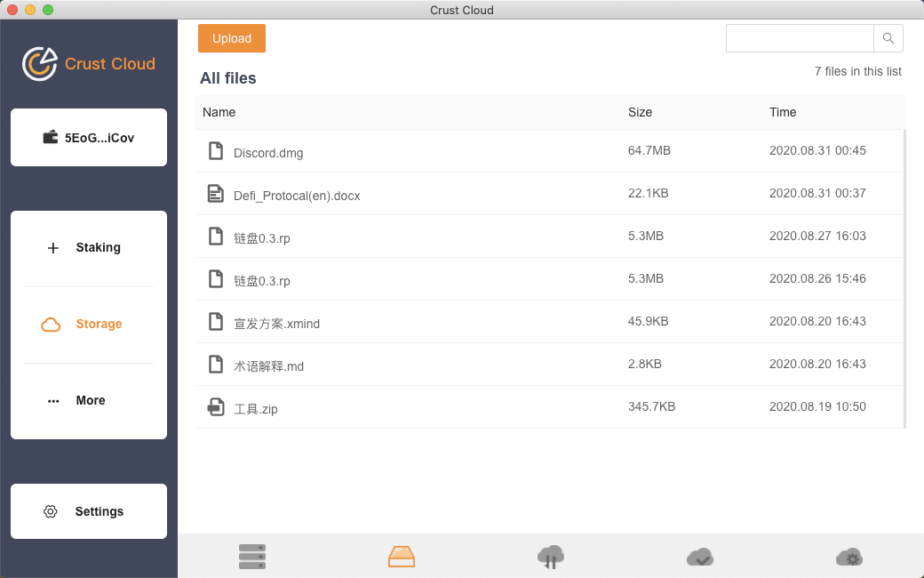Open Settings from the sidebar
Screen dimensions: 924x578
(89, 511)
